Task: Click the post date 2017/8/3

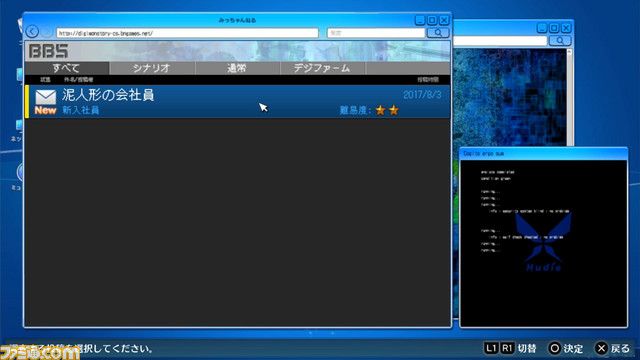Action: pos(422,95)
